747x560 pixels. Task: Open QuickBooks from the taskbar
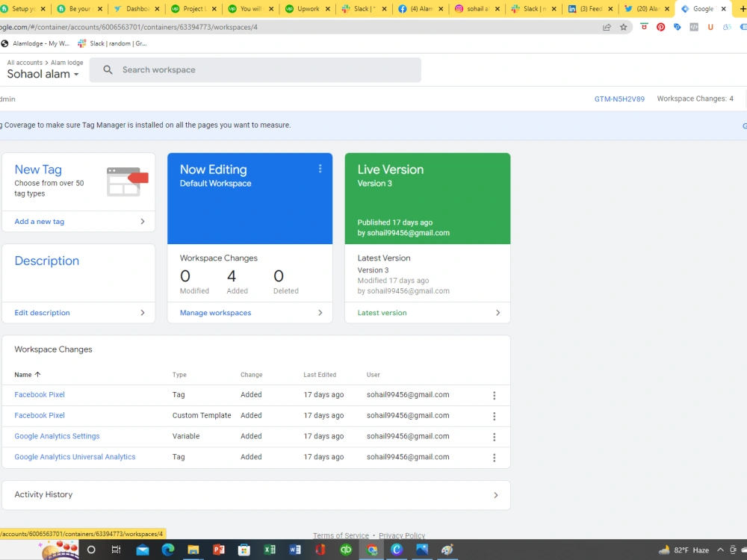(346, 550)
